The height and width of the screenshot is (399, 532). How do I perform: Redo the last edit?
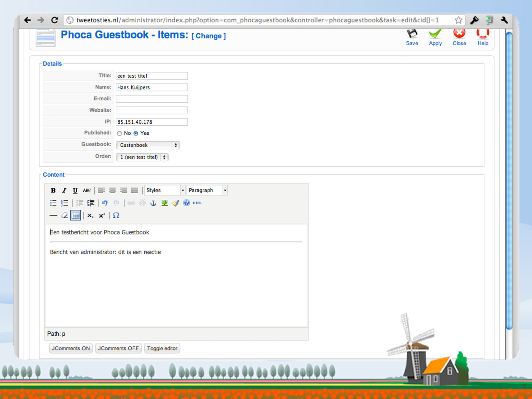[x=116, y=203]
